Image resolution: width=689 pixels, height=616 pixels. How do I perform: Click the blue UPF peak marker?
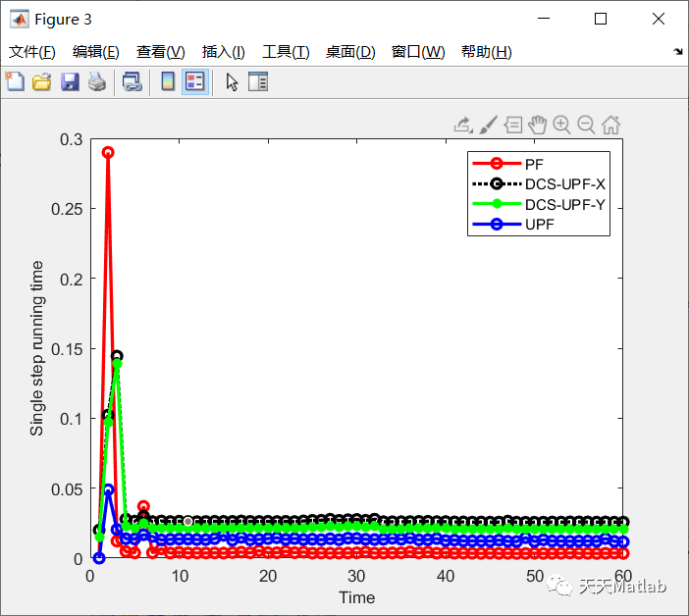[109, 489]
